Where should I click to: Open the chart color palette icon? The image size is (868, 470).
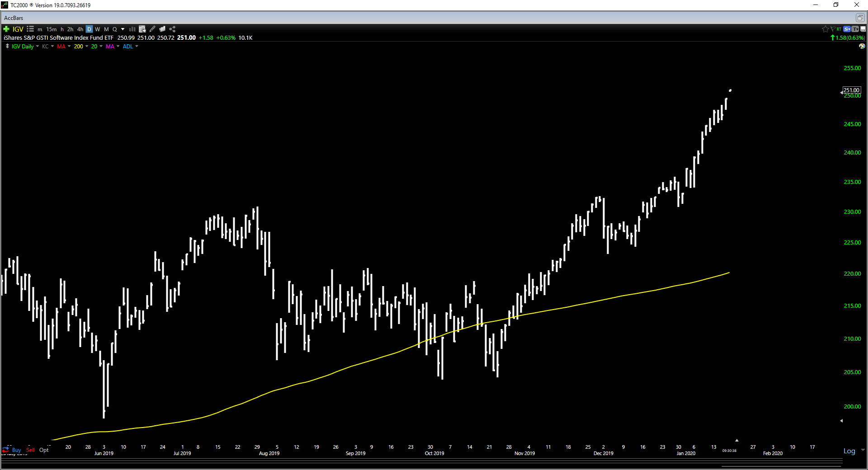coord(862,46)
